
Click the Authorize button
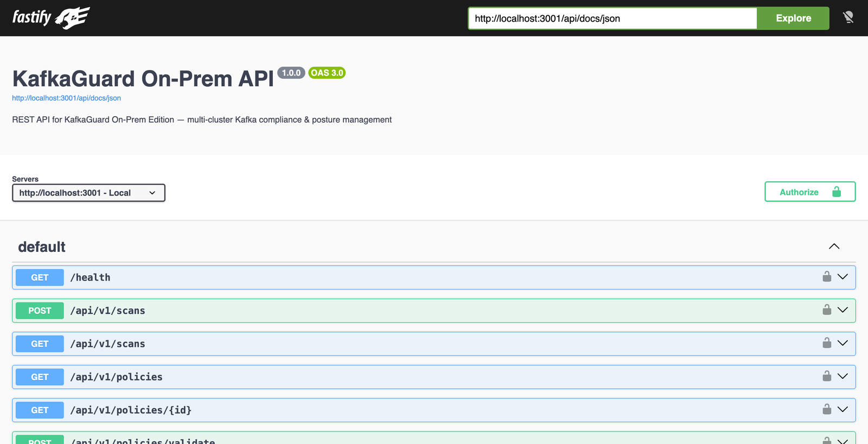[810, 192]
